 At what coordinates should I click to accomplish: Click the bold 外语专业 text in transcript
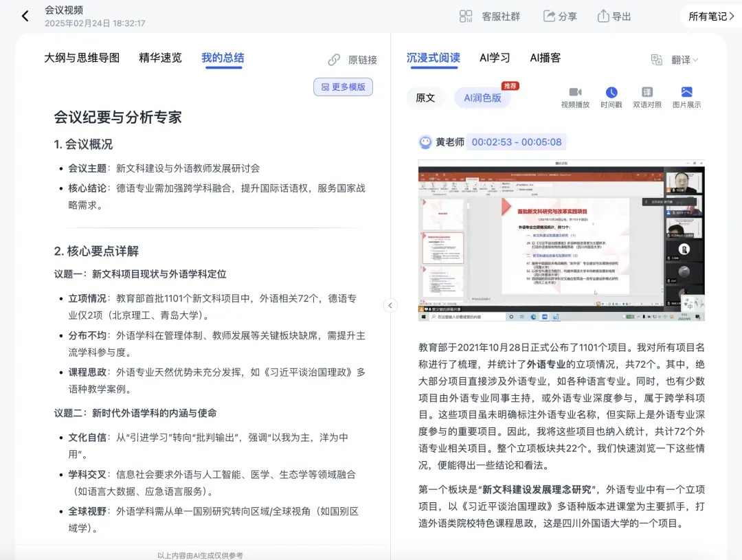pyautogui.click(x=546, y=364)
